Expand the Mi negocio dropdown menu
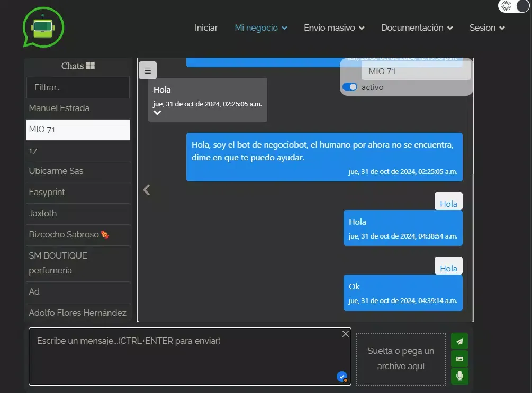This screenshot has height=393, width=532. tap(261, 28)
